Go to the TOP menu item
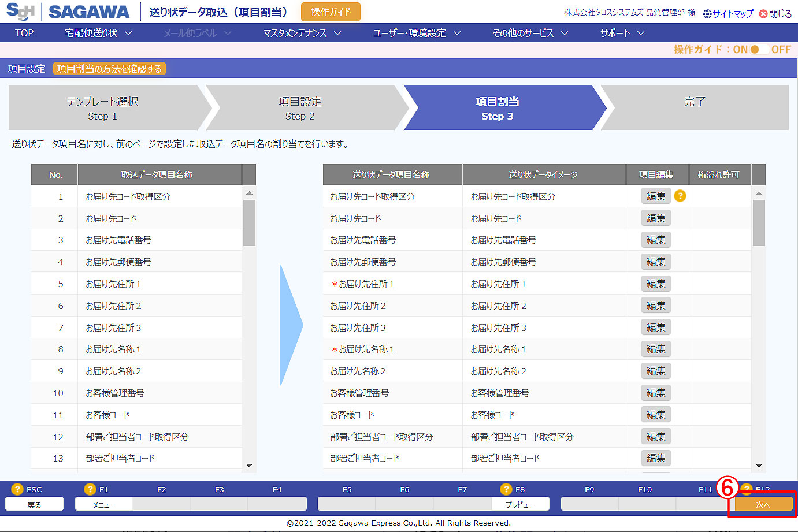Screen dimensions: 798x532 click(x=24, y=33)
